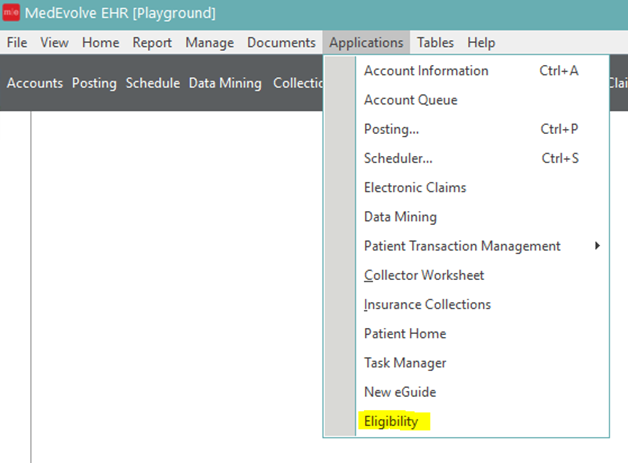Open the Help menu
Screen dimensions: 628x463
[481, 42]
